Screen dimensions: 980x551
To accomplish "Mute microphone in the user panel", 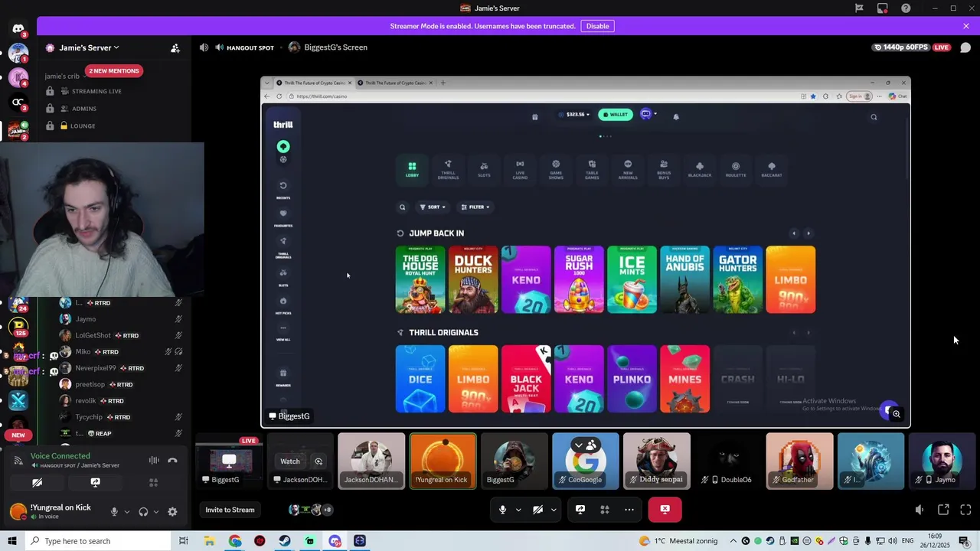I will tap(114, 512).
